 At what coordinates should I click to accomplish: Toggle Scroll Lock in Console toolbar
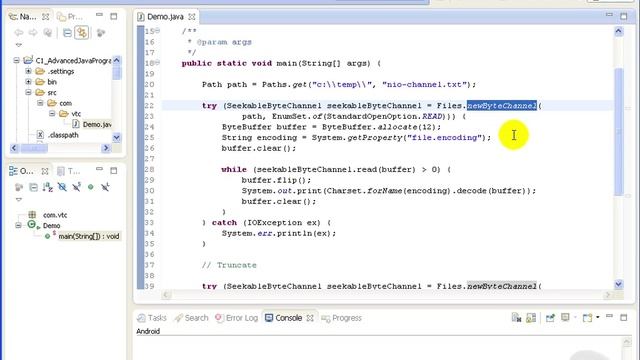click(531, 318)
